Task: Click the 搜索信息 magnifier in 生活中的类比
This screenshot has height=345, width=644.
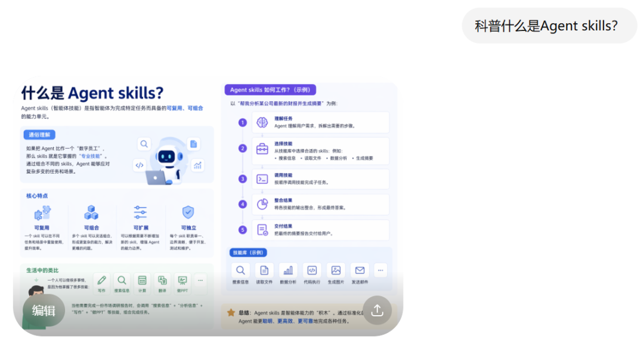Action: point(122,281)
